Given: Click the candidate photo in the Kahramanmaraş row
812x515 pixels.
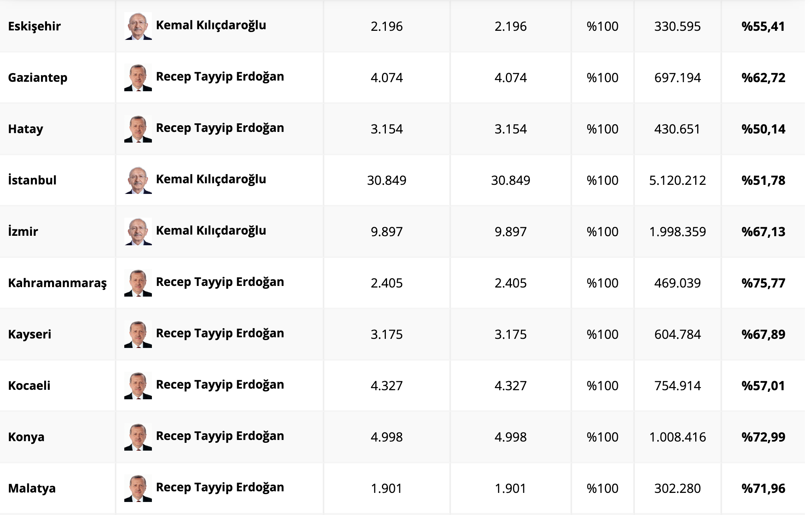Looking at the screenshot, I should [138, 283].
